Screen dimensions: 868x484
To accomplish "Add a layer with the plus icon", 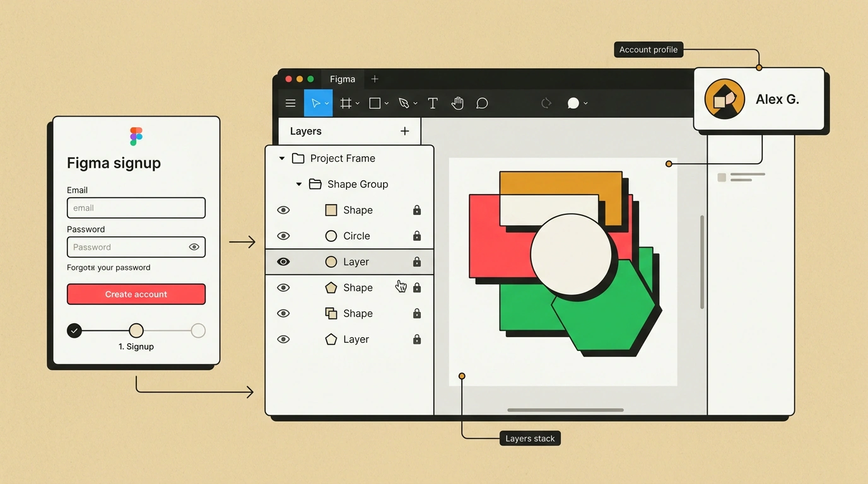I will [x=405, y=131].
